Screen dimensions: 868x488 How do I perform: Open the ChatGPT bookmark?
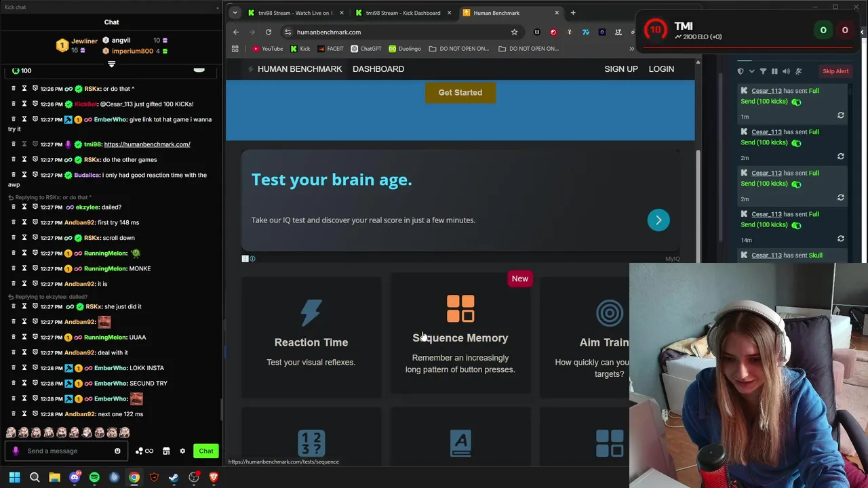click(x=366, y=49)
